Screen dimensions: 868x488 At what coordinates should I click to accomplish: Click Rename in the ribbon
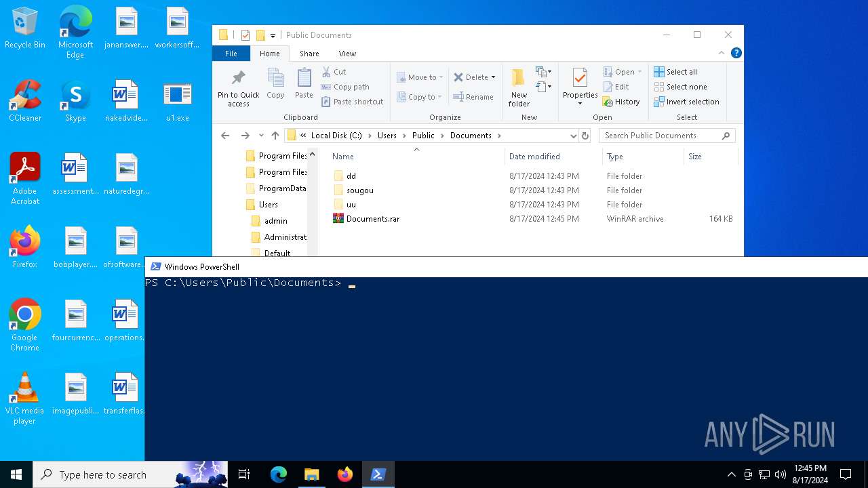pyautogui.click(x=473, y=97)
